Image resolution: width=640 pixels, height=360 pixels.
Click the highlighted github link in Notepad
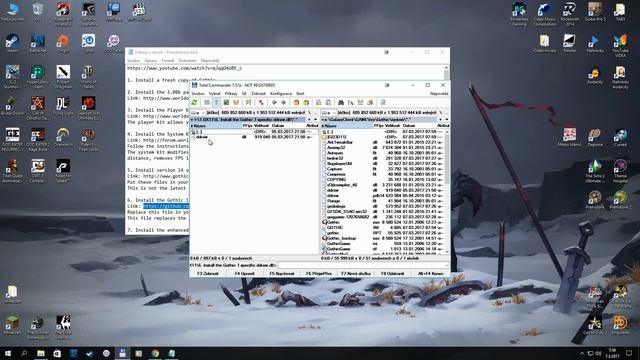coord(166,206)
